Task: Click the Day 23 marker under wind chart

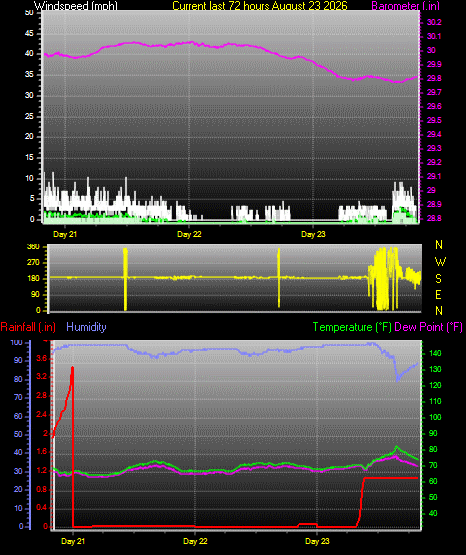Action: (313, 234)
